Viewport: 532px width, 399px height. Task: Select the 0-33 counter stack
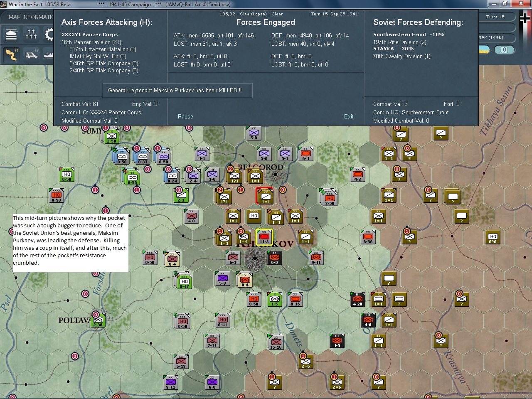[143, 157]
